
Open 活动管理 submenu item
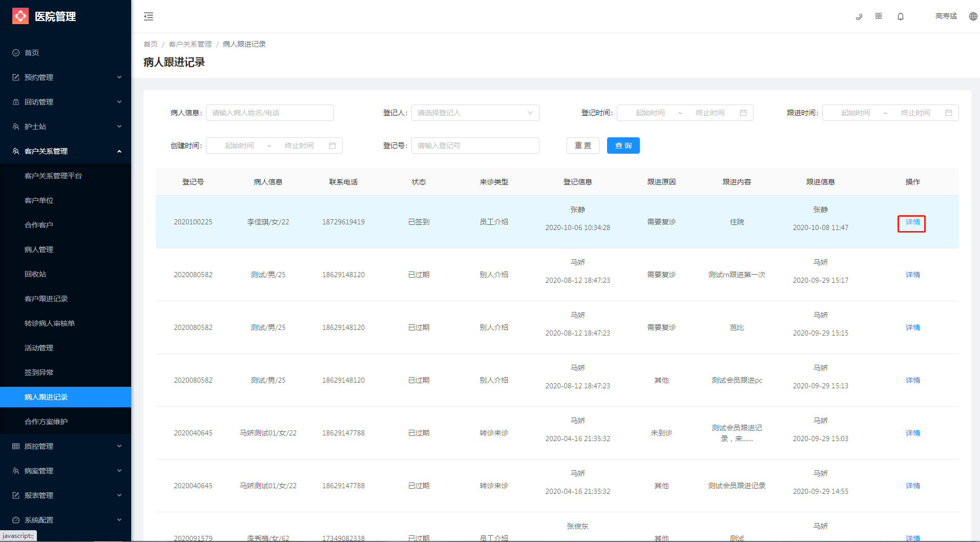pos(66,348)
